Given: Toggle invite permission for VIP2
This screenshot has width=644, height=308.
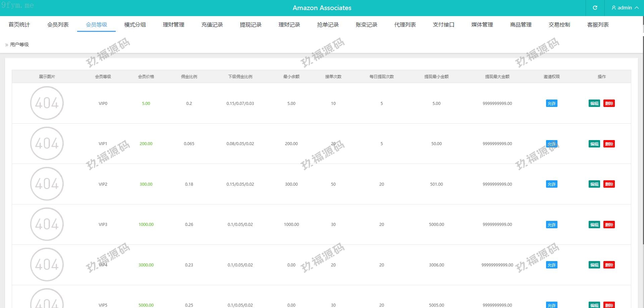Looking at the screenshot, I should click(551, 184).
